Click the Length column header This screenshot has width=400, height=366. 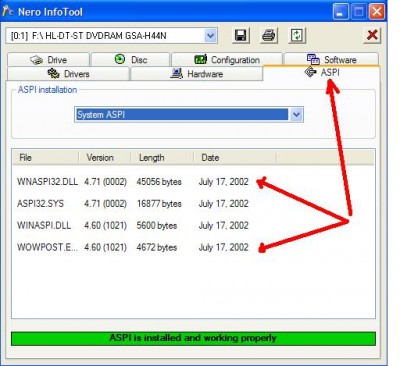click(x=162, y=158)
